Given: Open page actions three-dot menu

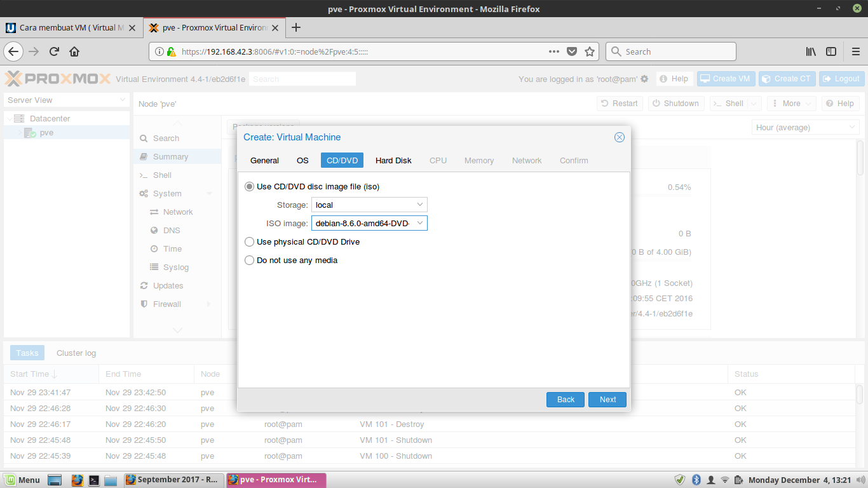Looking at the screenshot, I should tap(554, 51).
